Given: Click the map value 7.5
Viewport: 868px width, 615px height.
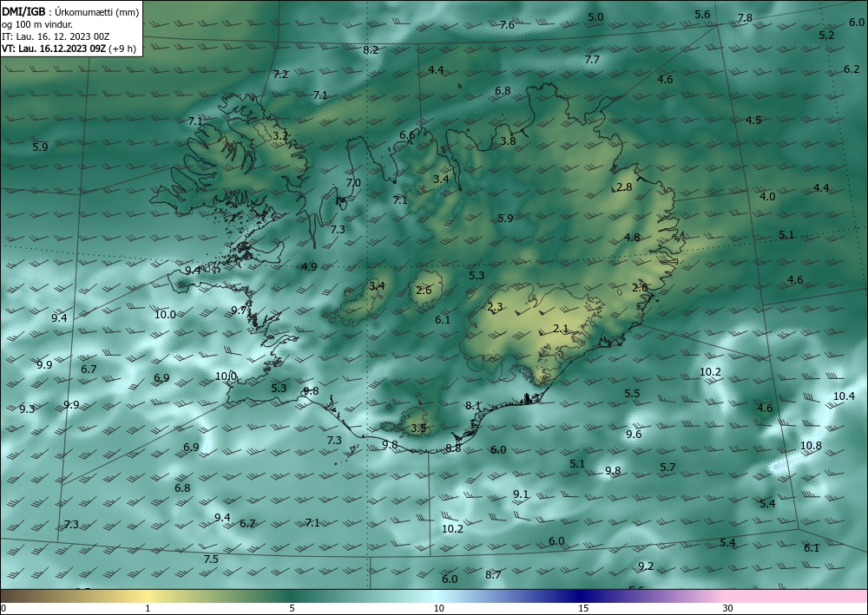Looking at the screenshot, I should [211, 559].
